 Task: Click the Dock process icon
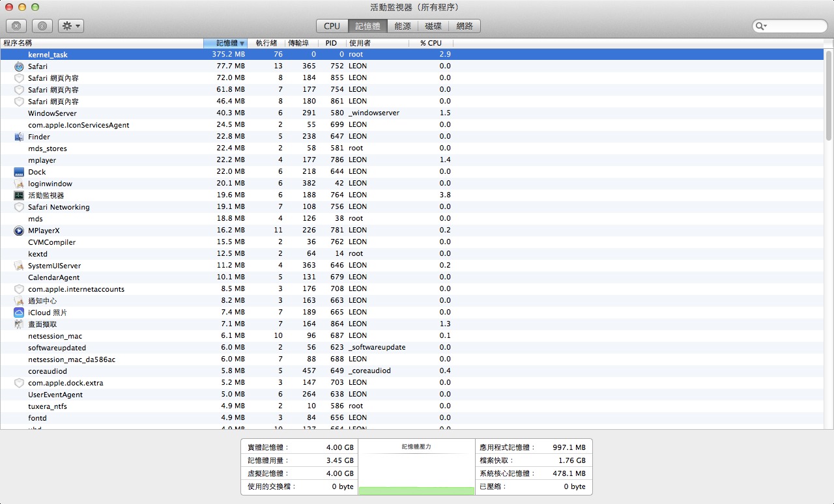click(x=19, y=172)
